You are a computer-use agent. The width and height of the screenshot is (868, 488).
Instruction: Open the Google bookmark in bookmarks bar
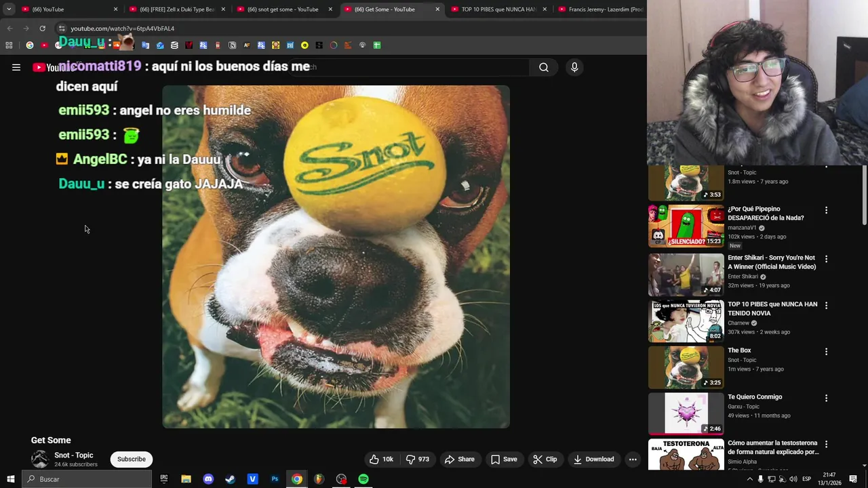click(30, 45)
